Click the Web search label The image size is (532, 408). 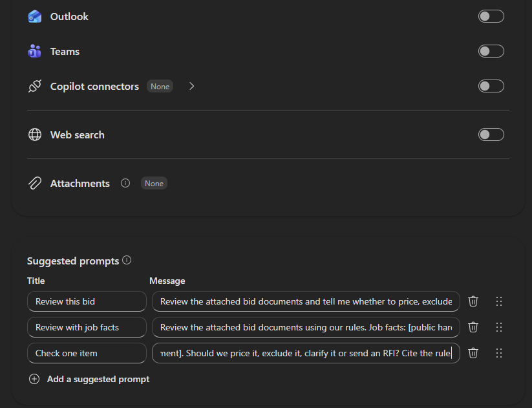[x=78, y=135]
